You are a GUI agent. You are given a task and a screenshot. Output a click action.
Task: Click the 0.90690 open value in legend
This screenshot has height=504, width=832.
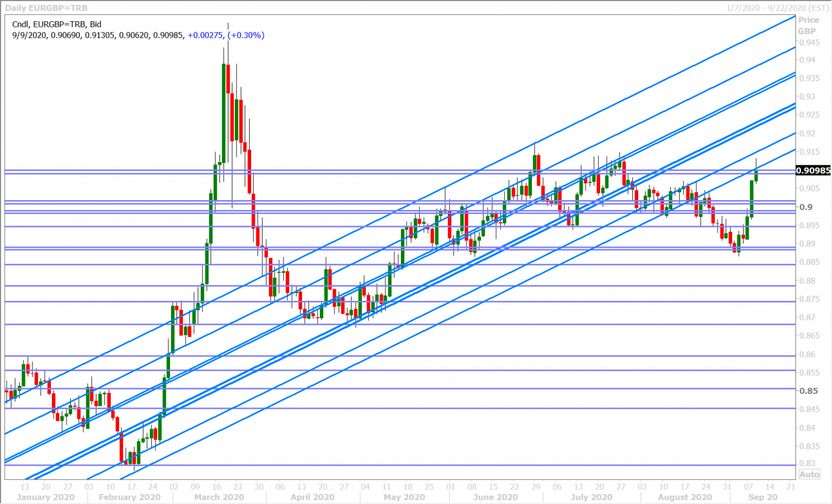66,35
